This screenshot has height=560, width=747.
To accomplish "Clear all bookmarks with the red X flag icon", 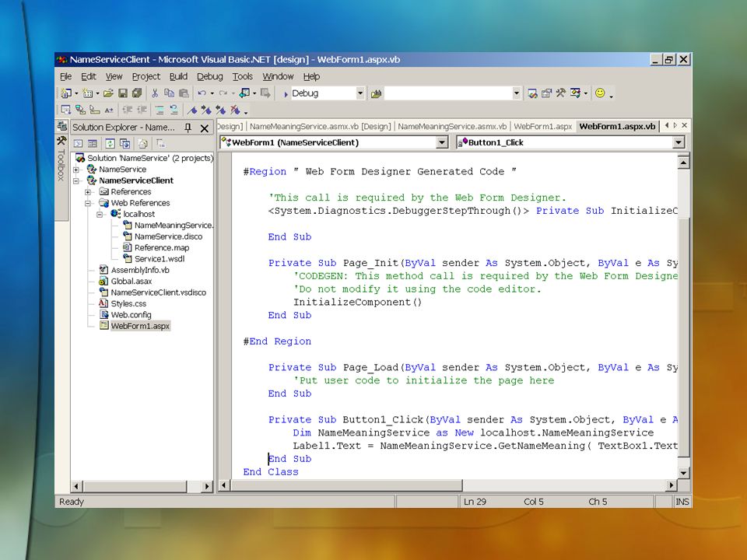I will point(235,110).
